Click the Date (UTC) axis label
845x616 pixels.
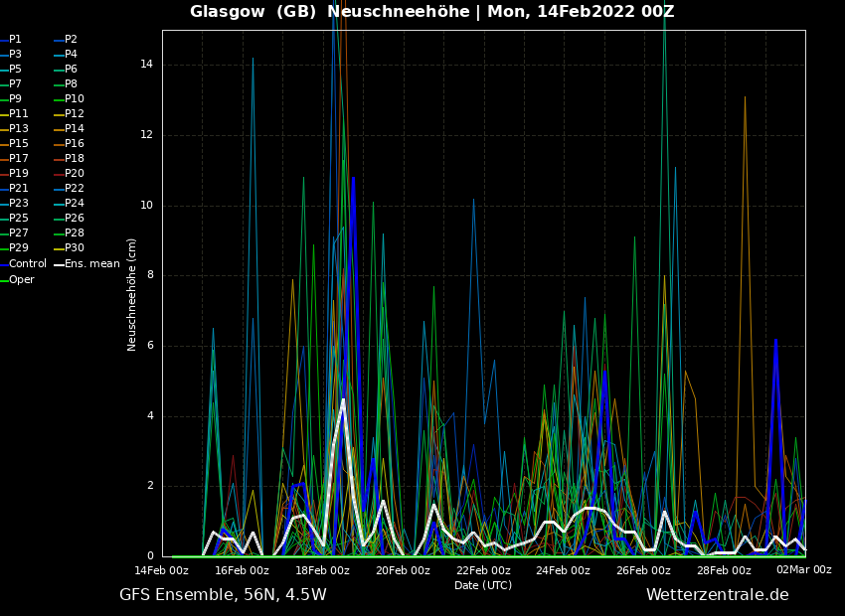483,586
